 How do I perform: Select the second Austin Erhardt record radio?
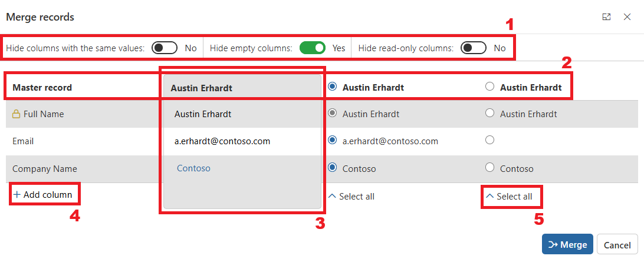pos(489,87)
